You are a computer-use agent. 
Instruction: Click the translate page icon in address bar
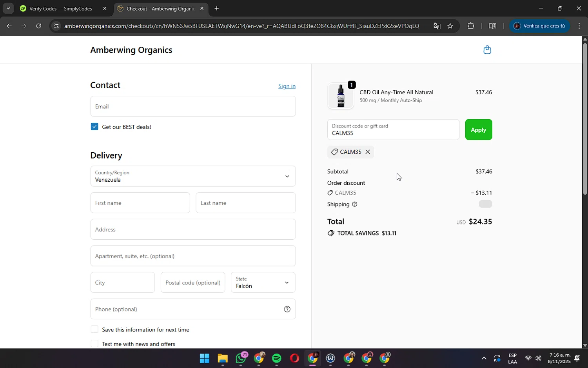point(437,26)
